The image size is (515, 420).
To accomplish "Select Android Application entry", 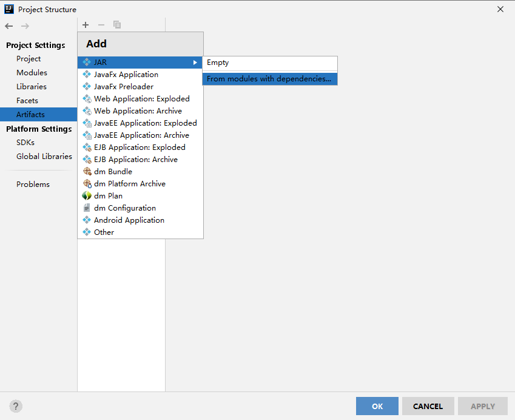I will point(140,220).
